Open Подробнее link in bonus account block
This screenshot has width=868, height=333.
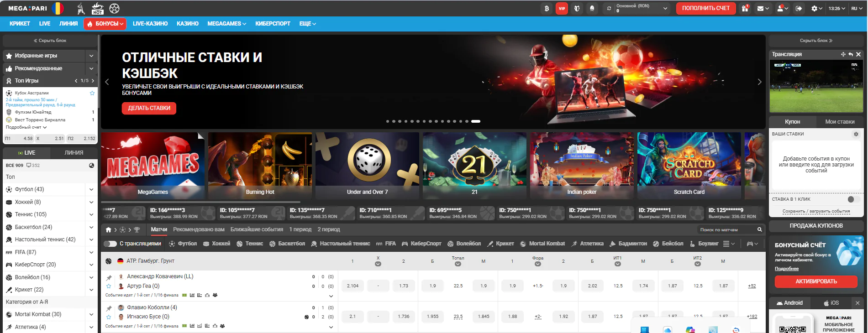(x=786, y=269)
